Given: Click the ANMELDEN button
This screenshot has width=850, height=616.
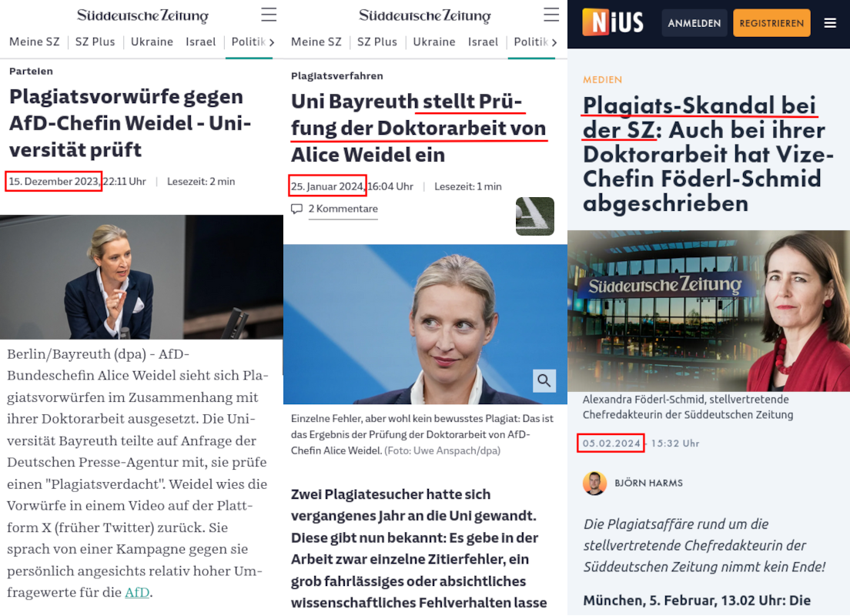Looking at the screenshot, I should coord(694,23).
